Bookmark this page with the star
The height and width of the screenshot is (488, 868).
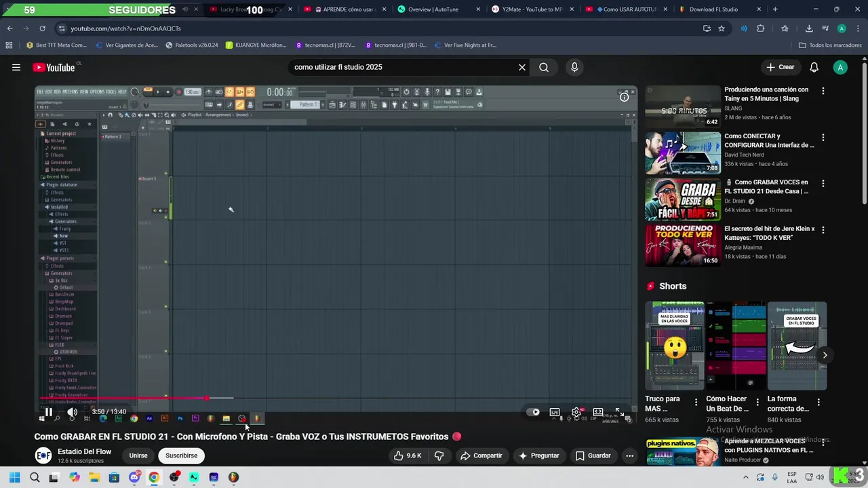coord(722,28)
